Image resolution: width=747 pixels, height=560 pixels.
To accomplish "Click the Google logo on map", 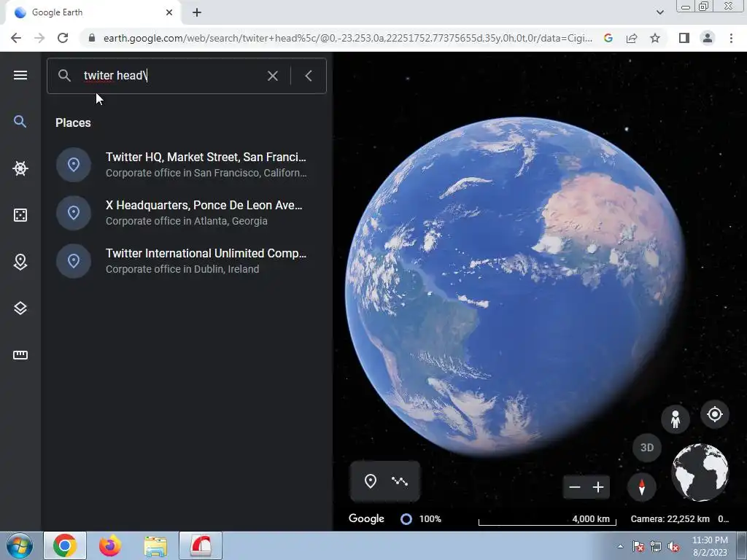I will tap(366, 518).
